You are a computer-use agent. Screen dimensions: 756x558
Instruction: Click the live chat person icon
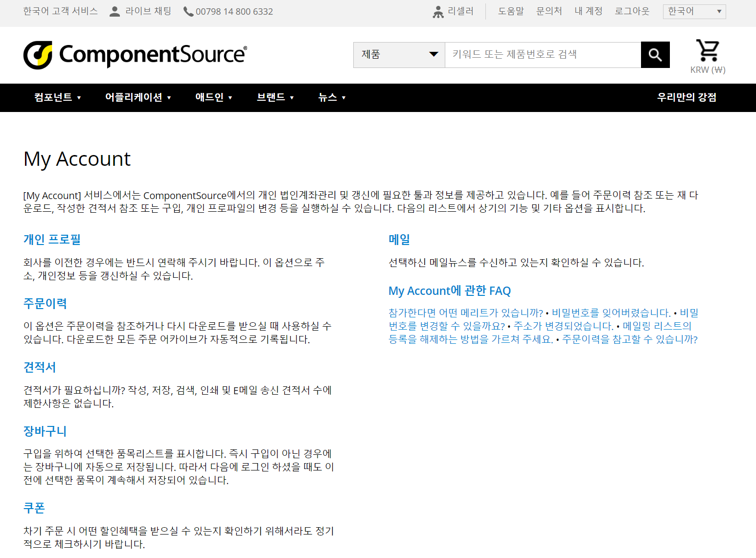coord(115,11)
